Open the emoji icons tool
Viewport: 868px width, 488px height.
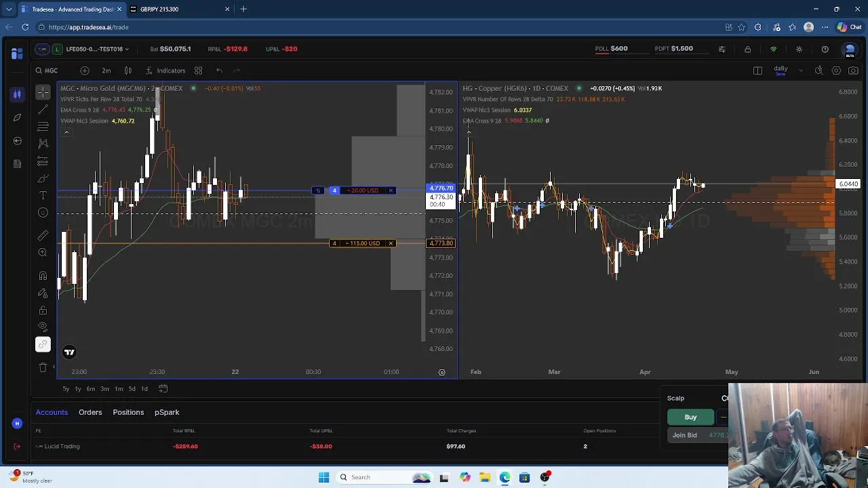tap(43, 213)
